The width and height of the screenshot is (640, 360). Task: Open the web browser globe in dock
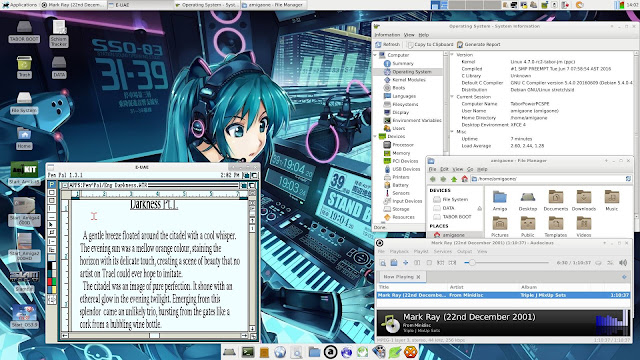pyautogui.click(x=280, y=352)
